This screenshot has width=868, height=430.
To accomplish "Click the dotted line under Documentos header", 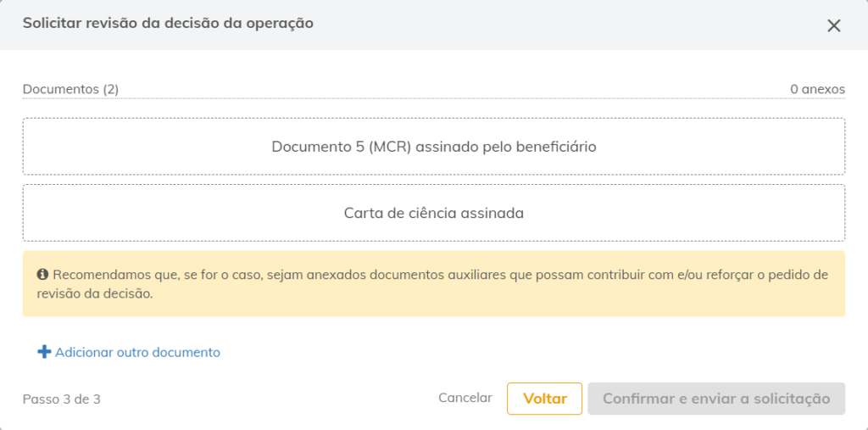I will pyautogui.click(x=434, y=99).
